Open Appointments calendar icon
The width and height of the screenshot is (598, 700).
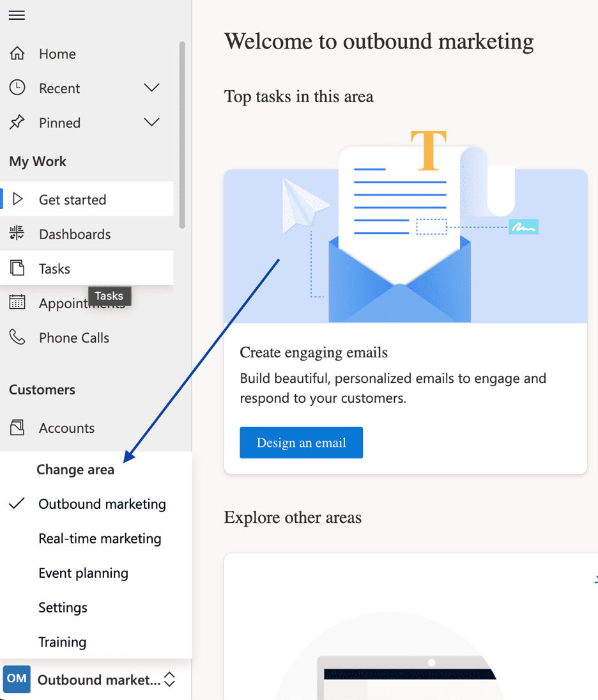(x=16, y=302)
